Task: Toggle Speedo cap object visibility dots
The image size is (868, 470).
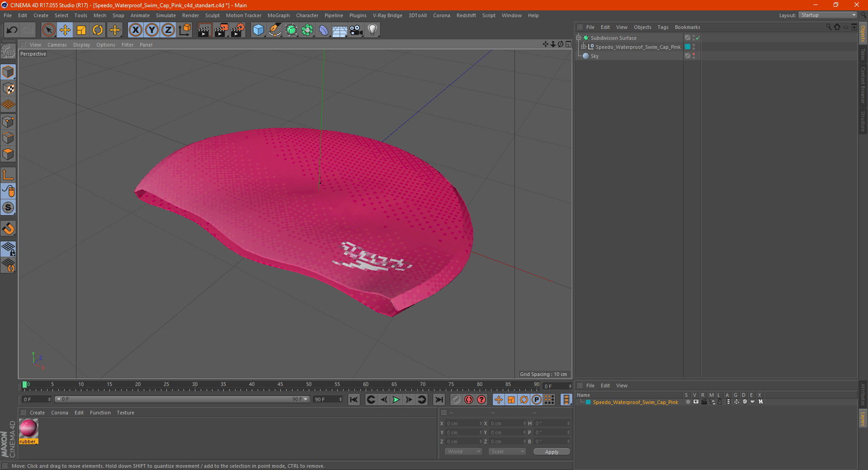Action: 693,47
